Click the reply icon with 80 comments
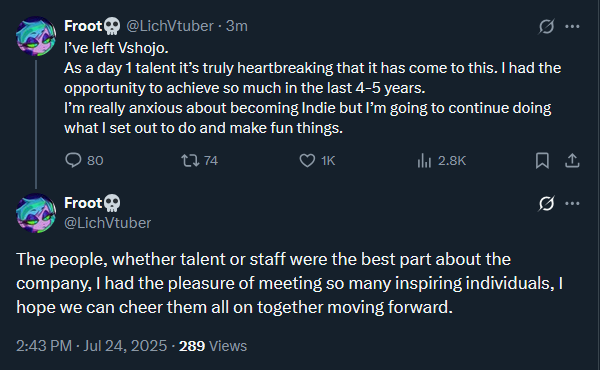The height and width of the screenshot is (370, 600). (x=73, y=160)
